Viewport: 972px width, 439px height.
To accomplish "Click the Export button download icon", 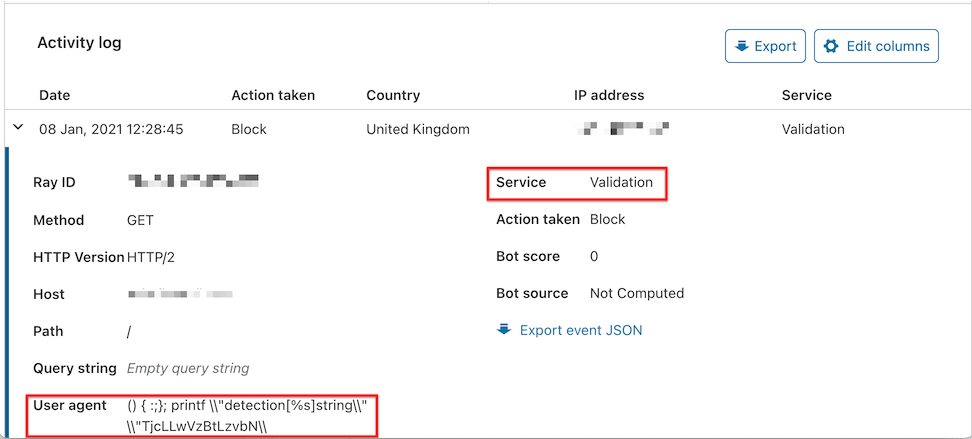I will pyautogui.click(x=741, y=46).
